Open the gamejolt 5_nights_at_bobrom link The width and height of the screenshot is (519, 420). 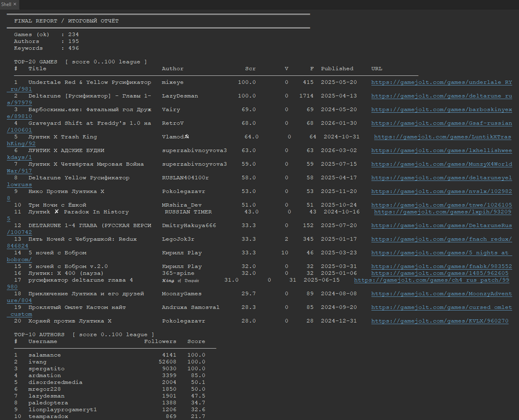(x=442, y=252)
